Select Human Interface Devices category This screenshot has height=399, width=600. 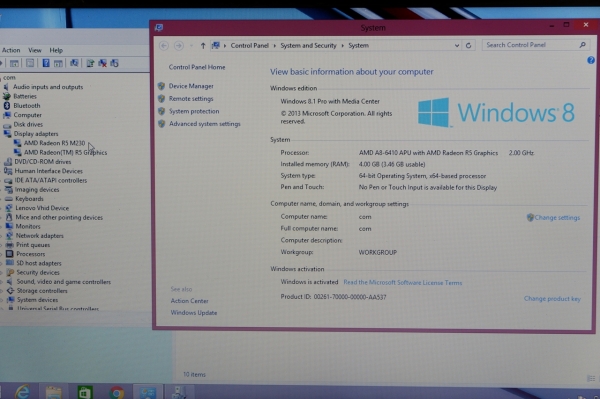pyautogui.click(x=48, y=171)
